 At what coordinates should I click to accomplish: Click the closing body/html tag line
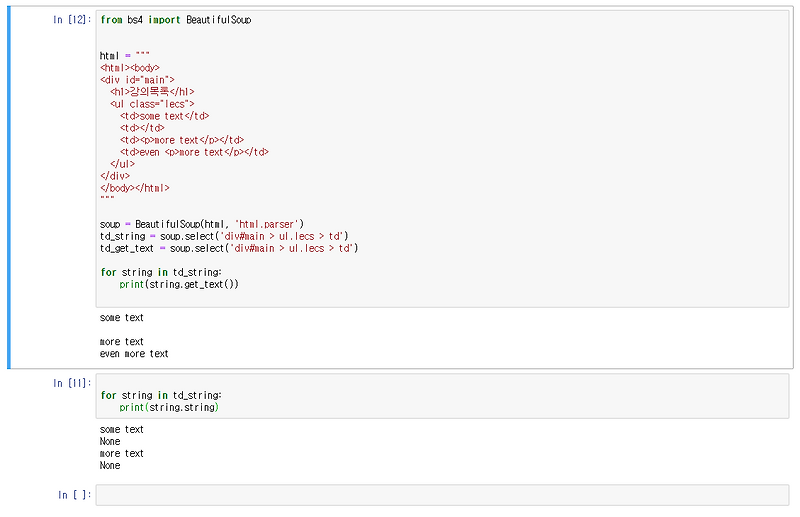134,187
